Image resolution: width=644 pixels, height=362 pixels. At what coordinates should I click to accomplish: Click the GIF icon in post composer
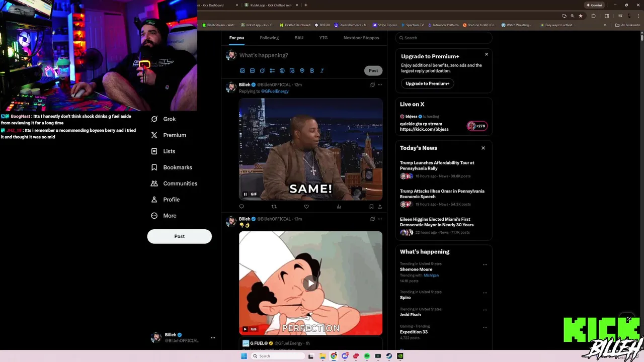coord(252,71)
